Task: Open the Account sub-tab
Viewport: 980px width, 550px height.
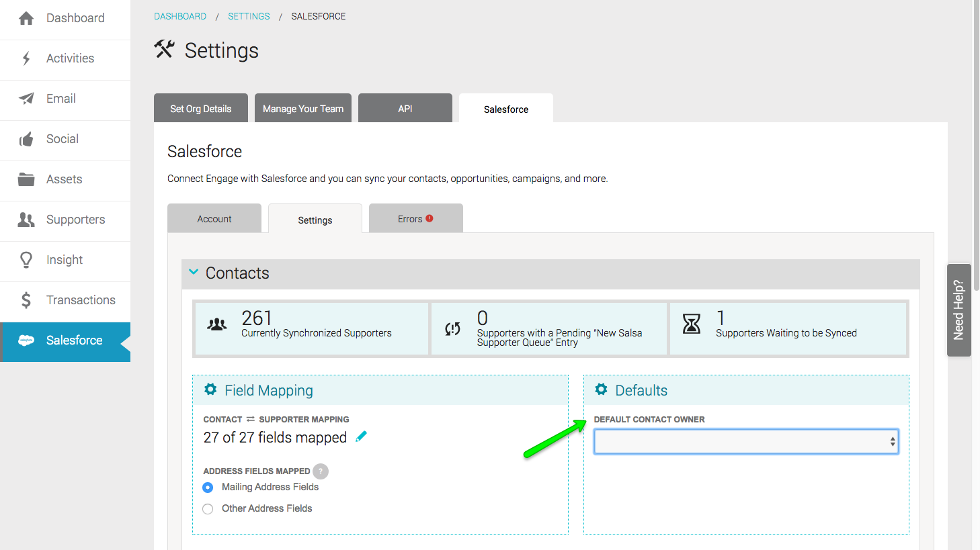Action: click(x=214, y=219)
